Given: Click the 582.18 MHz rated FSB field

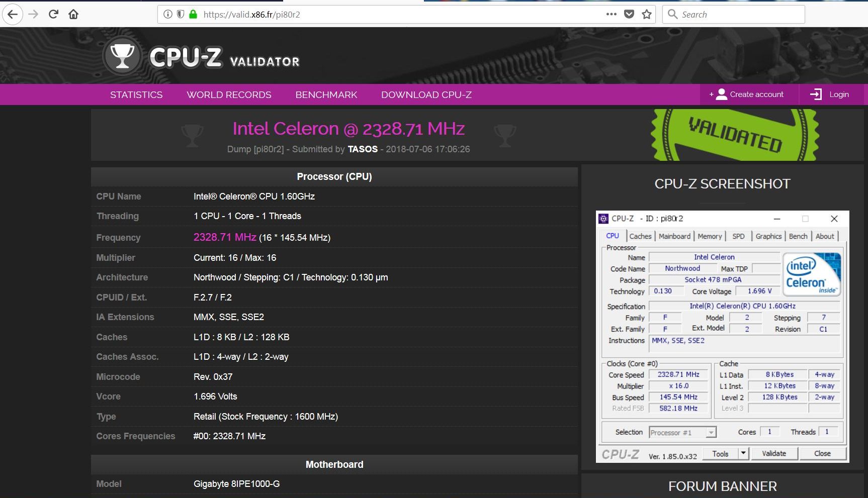Looking at the screenshot, I should [x=678, y=409].
